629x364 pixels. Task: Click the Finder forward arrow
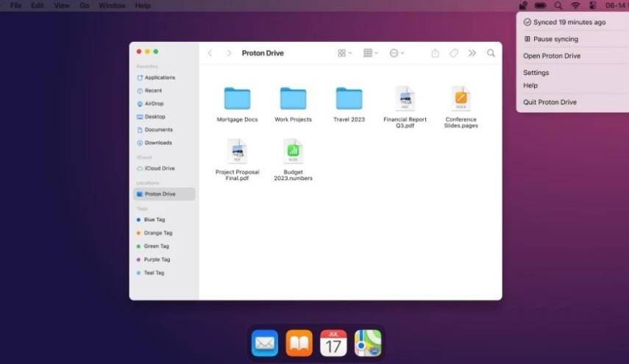tap(229, 53)
